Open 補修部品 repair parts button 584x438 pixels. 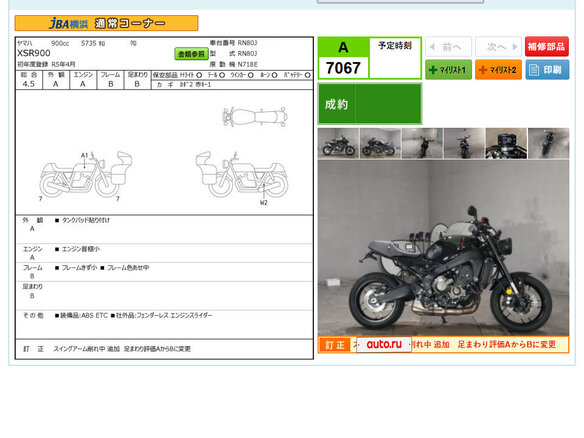[547, 47]
